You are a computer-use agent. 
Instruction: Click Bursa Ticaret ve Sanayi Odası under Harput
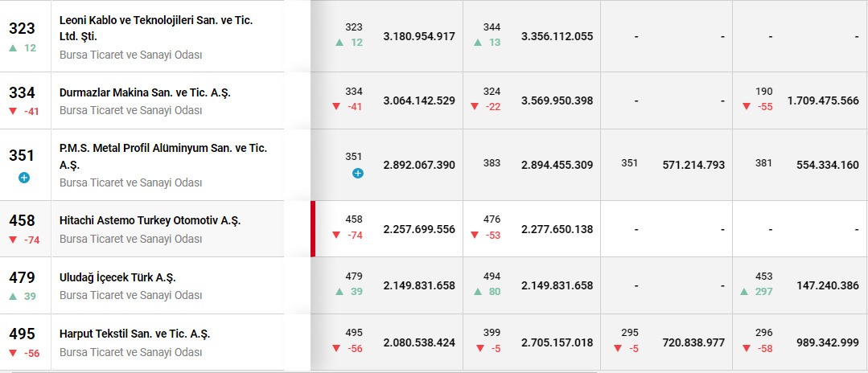pos(130,352)
